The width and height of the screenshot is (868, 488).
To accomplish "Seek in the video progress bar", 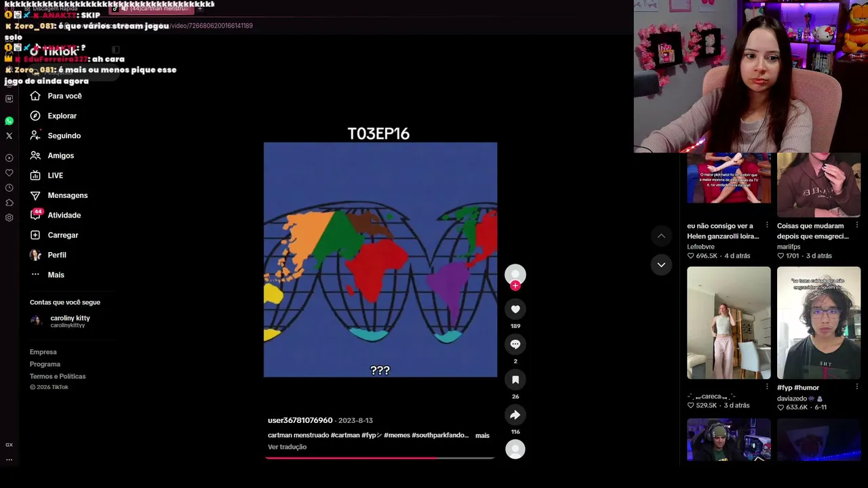I will pyautogui.click(x=380, y=458).
